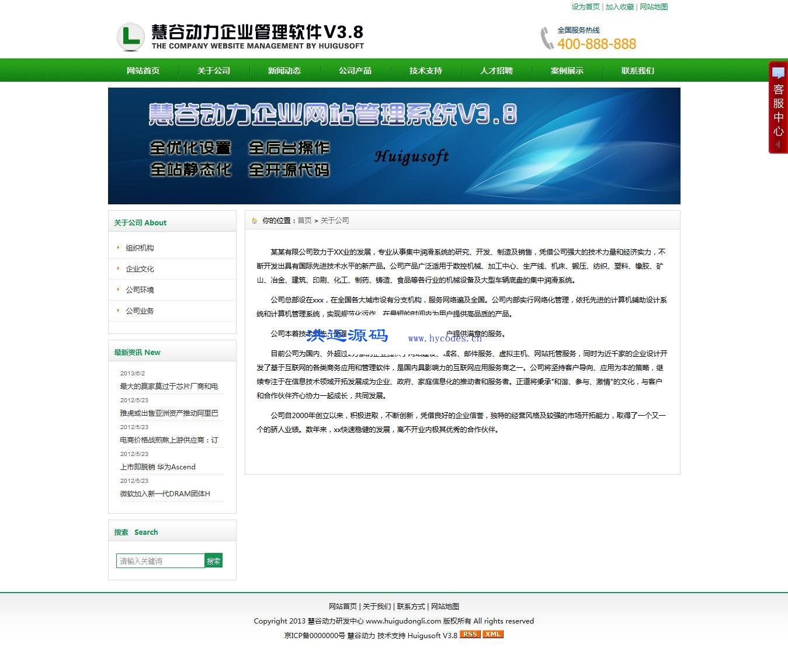Screen dimensions: 788x672
Task: Click the phone icon next to 400-888-888
Action: [546, 38]
